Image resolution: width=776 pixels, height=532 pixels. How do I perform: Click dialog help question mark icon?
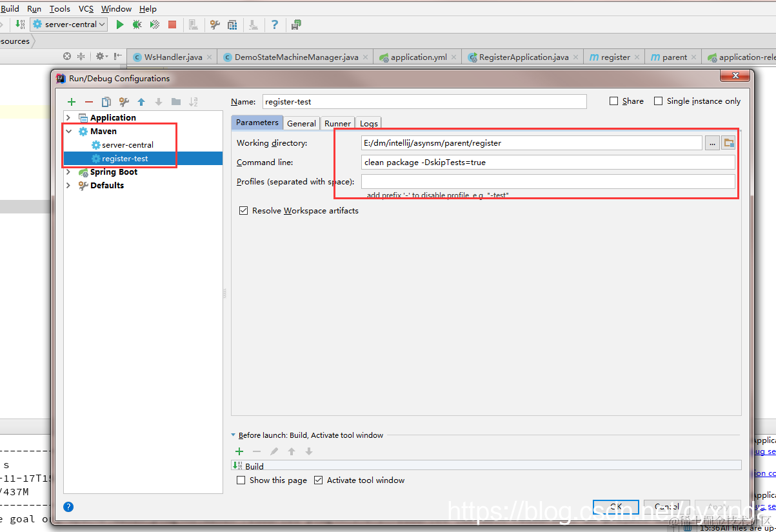(x=68, y=506)
